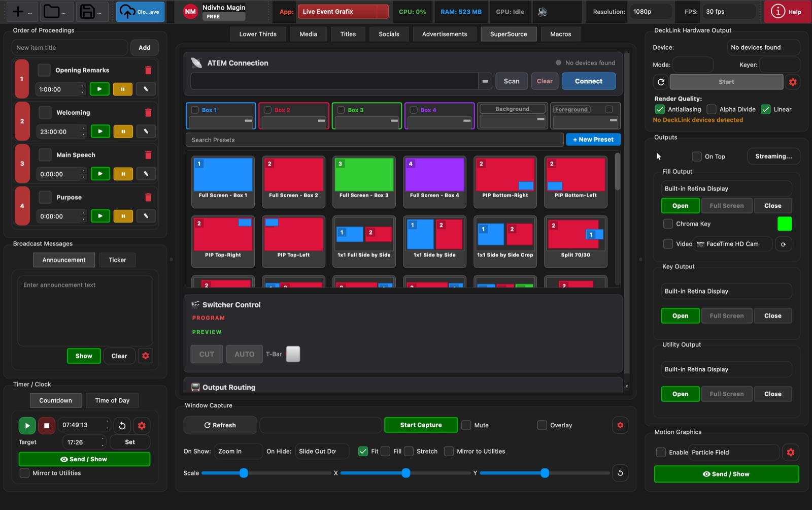Open the App selector dropdown
Screen dimensions: 812x510
[x=343, y=12]
